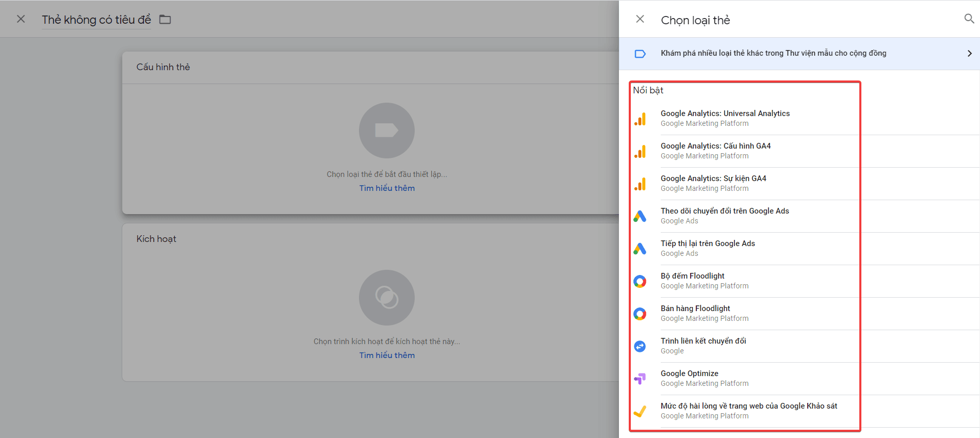
Task: Click Google Ads icon for conversion tracking
Action: pyautogui.click(x=640, y=216)
